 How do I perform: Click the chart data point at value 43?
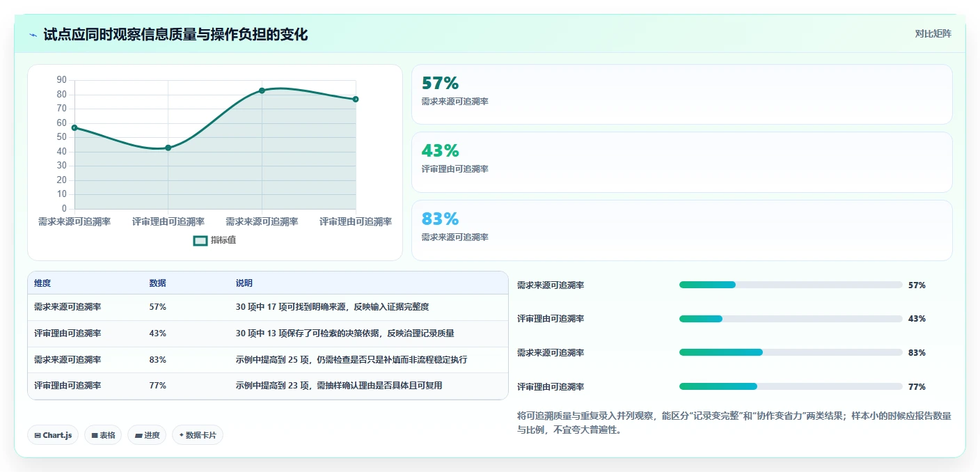point(168,148)
